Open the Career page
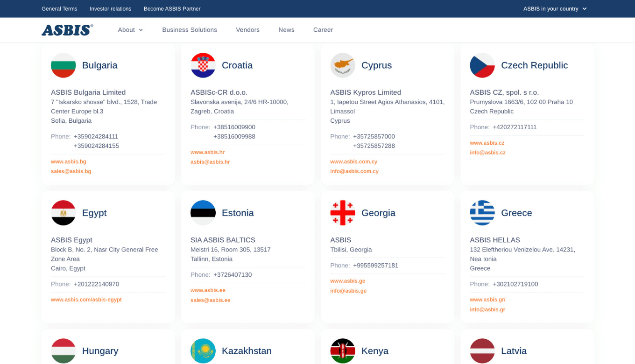Viewport: 635px width, 364px height. tap(323, 30)
